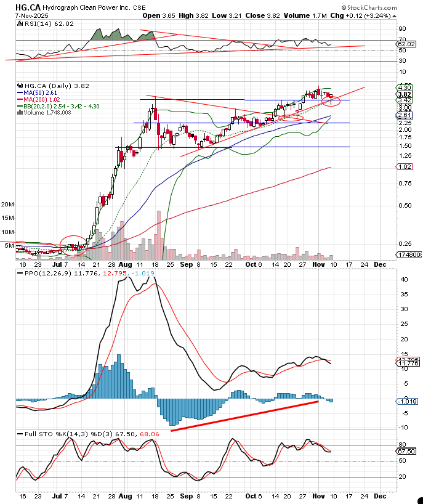This screenshot has height=504, width=423.
Task: Click the blue -1.019 PPO histogram value in legend
Action: pos(143,273)
